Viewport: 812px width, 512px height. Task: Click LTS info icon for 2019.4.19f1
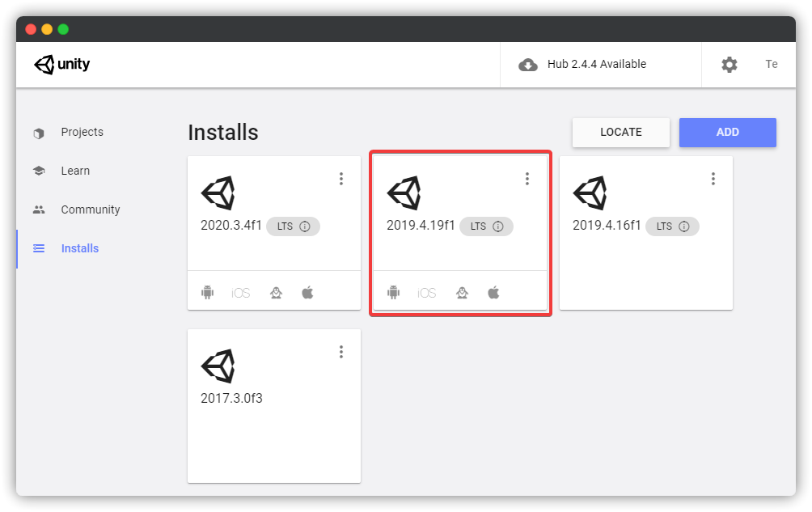(x=497, y=226)
